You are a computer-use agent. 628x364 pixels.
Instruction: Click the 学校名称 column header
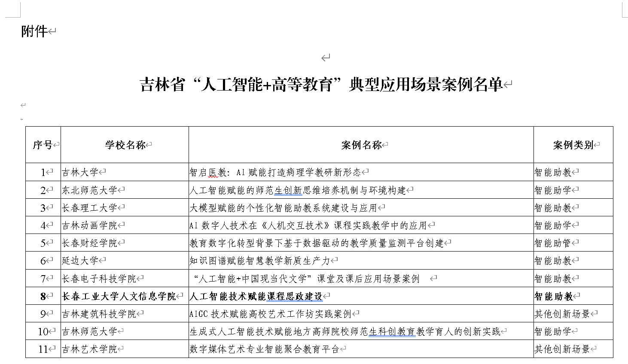[x=125, y=145]
